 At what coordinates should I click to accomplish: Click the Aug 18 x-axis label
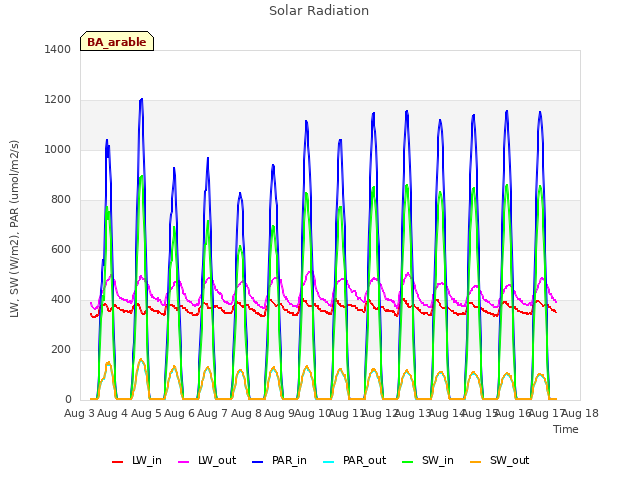[x=580, y=413]
